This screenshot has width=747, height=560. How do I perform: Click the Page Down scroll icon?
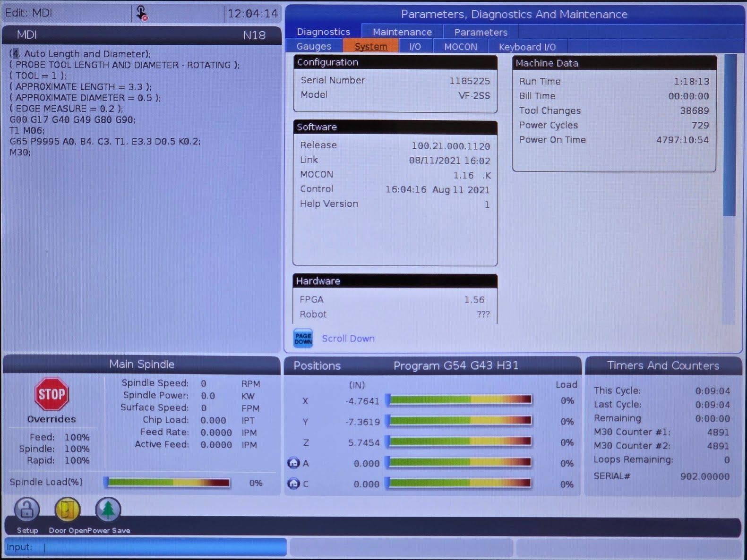(303, 339)
